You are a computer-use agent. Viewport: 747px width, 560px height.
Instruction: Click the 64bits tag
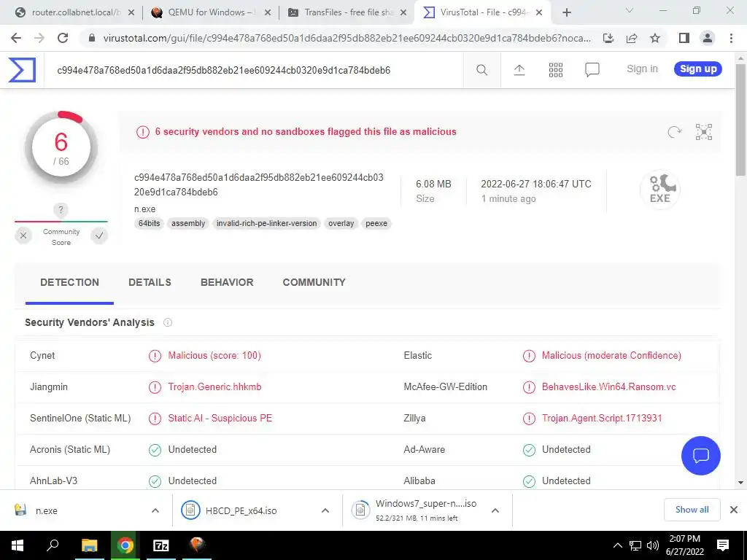149,224
